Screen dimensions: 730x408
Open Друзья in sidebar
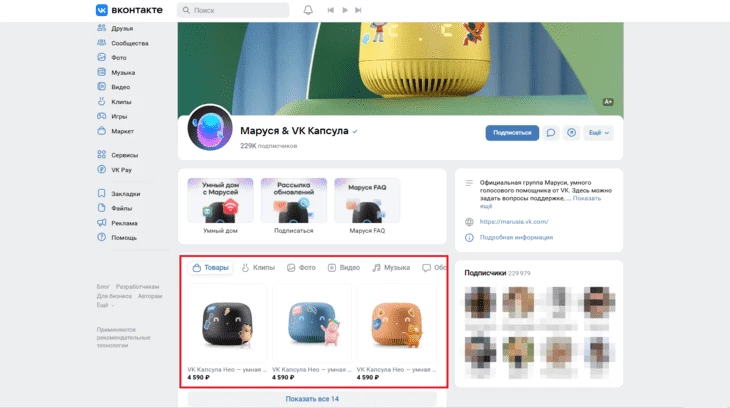[x=115, y=28]
